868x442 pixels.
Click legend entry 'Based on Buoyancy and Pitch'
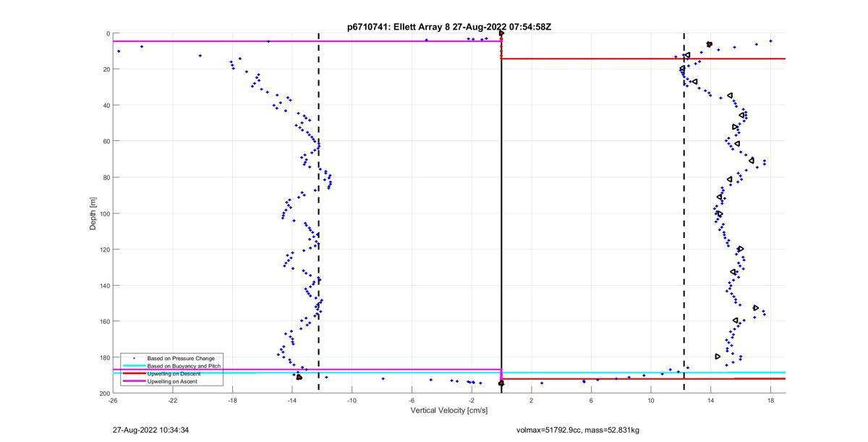184,366
